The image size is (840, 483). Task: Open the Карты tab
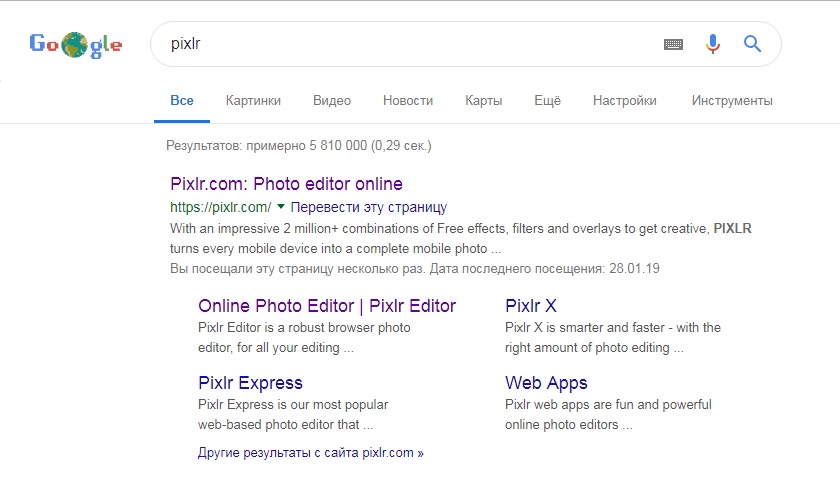coord(483,101)
